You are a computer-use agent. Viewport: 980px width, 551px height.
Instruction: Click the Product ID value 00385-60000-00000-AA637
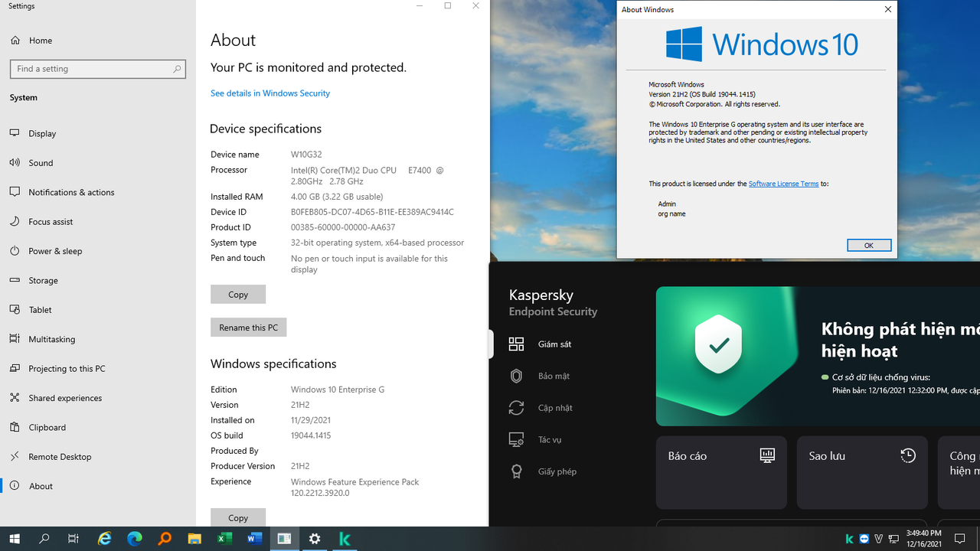pos(343,227)
